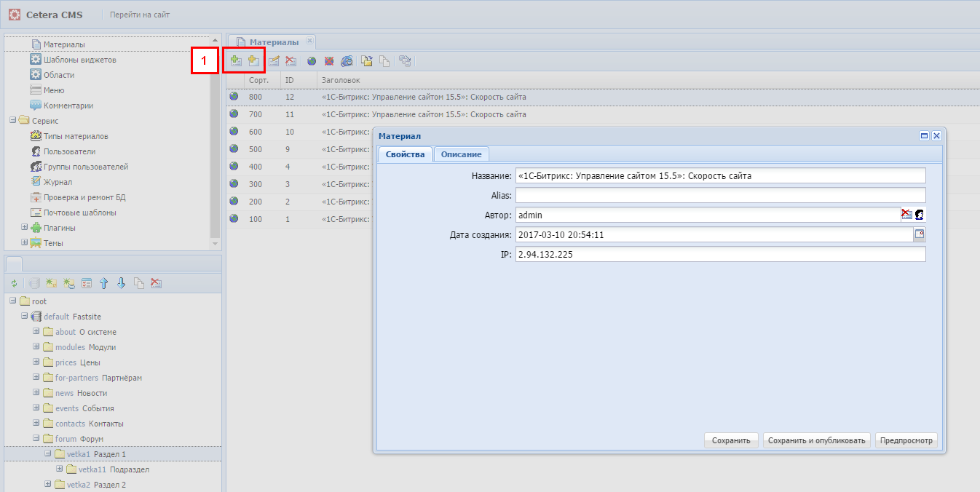
Task: Click the Cetera CMS logo icon
Action: point(14,15)
